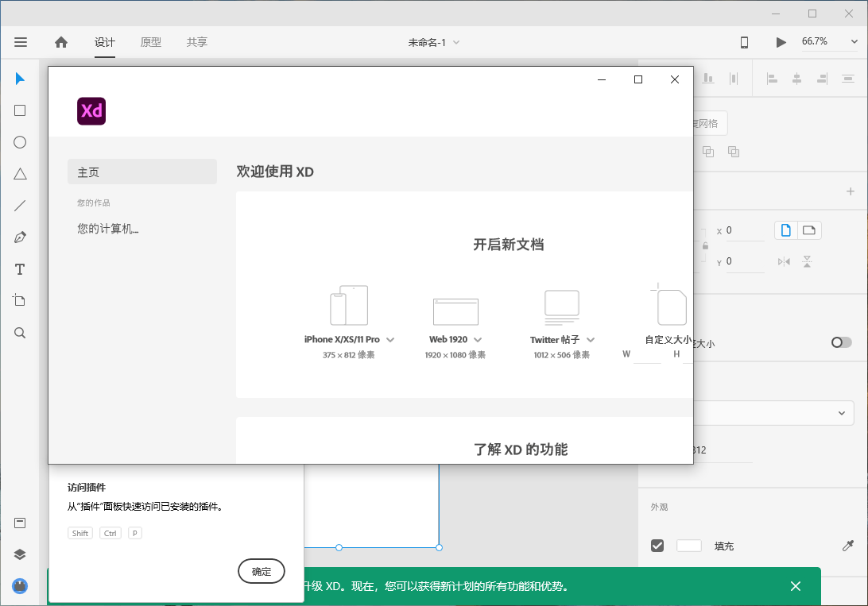Pick the Line tool
The height and width of the screenshot is (606, 868).
pyautogui.click(x=20, y=206)
